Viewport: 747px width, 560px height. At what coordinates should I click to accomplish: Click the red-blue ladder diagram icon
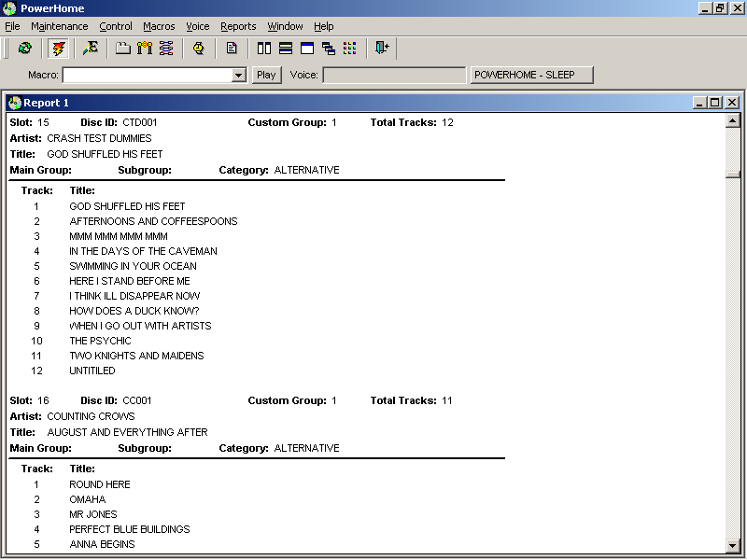[x=166, y=49]
